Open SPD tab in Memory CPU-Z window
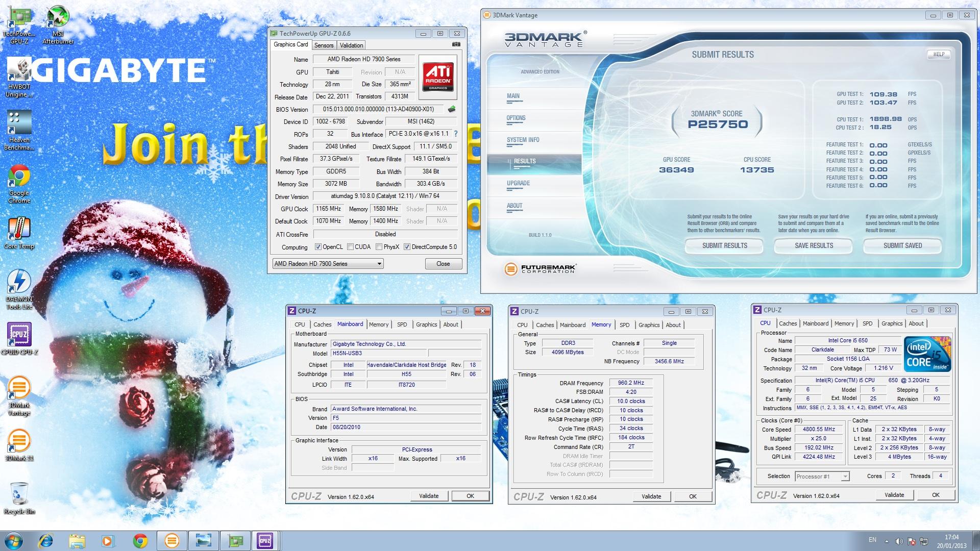 pyautogui.click(x=624, y=325)
